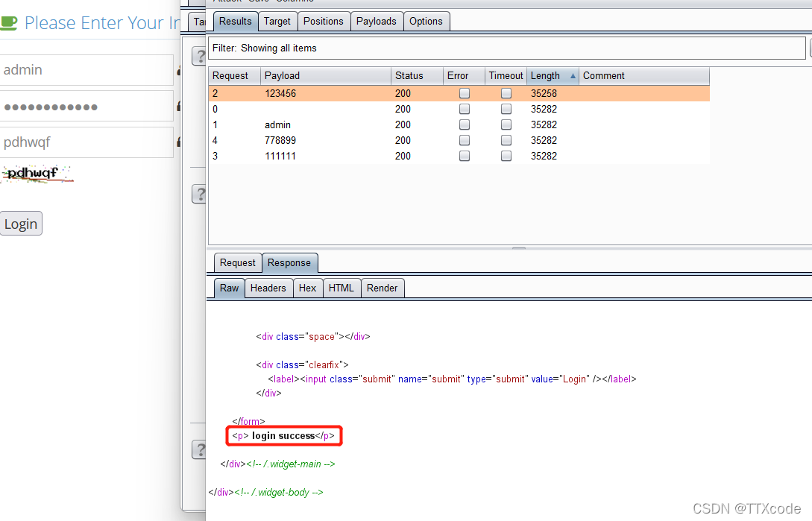Switch to the Payloads tab

(x=377, y=21)
